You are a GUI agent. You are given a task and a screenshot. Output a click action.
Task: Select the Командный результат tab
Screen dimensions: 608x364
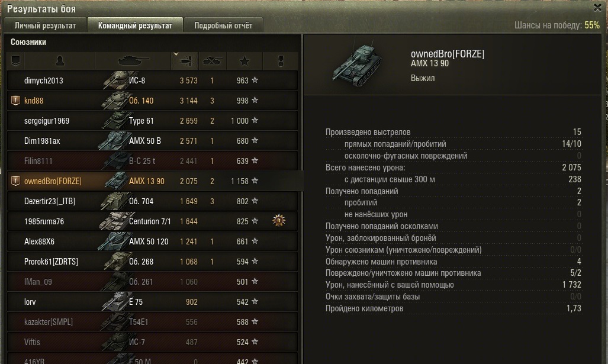(135, 25)
